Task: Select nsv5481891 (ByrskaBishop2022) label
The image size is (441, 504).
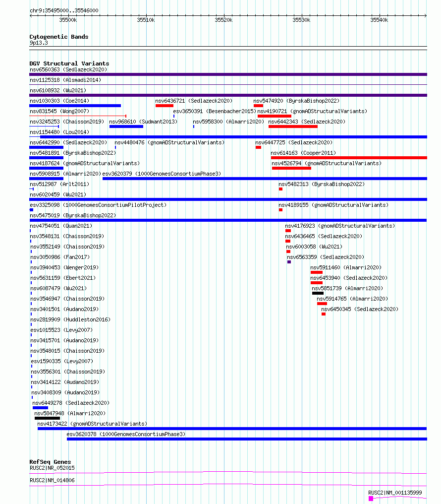Action: coord(73,153)
